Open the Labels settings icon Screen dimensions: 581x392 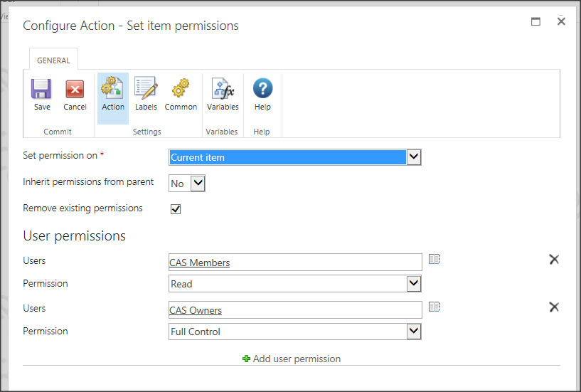pyautogui.click(x=146, y=88)
